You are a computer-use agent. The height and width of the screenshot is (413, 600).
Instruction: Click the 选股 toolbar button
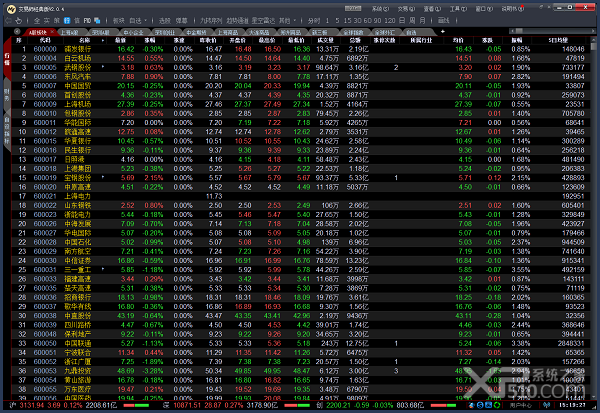click(165, 21)
